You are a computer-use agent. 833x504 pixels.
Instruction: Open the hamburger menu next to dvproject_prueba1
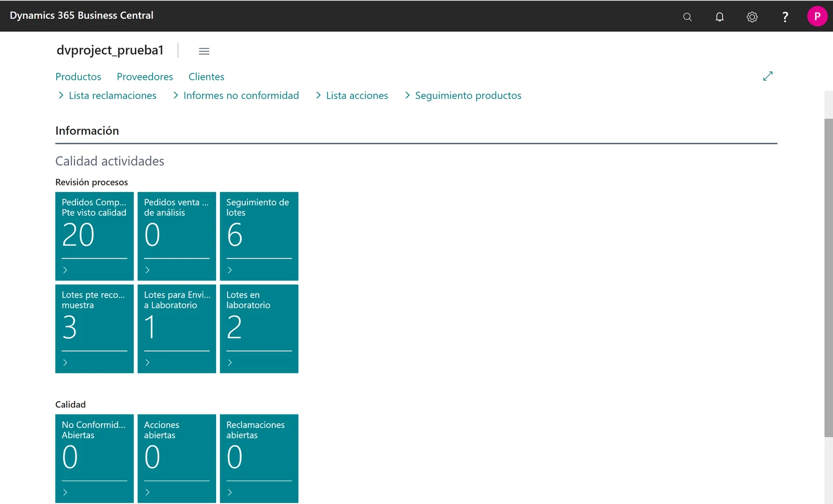coord(204,51)
